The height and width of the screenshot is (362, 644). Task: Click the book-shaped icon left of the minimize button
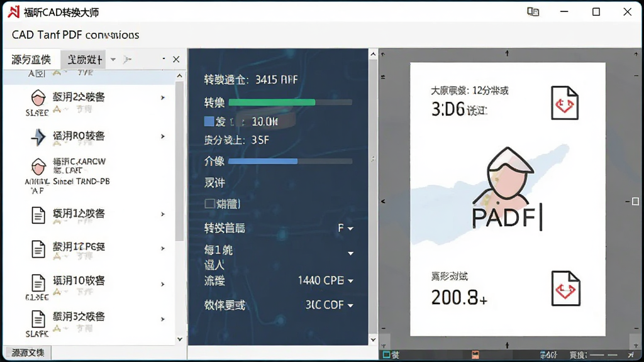click(533, 12)
